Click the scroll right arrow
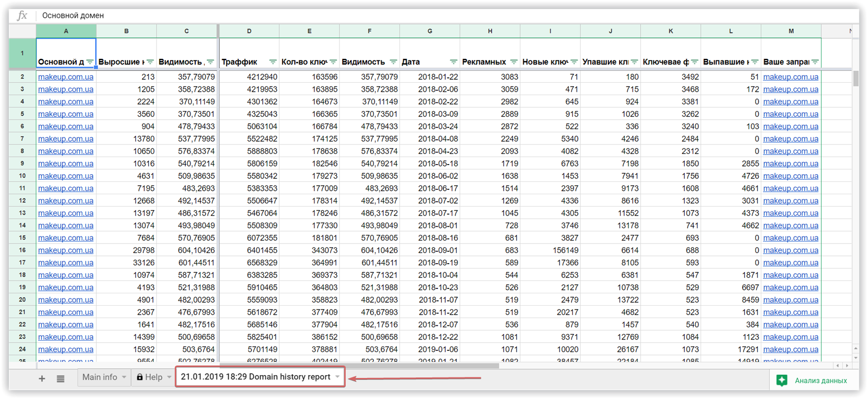868x399 pixels. (847, 366)
